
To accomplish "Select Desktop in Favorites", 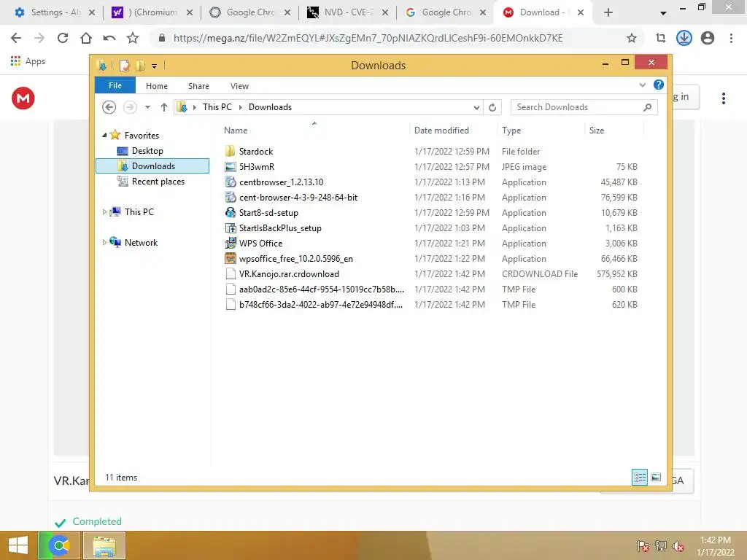I will [147, 151].
